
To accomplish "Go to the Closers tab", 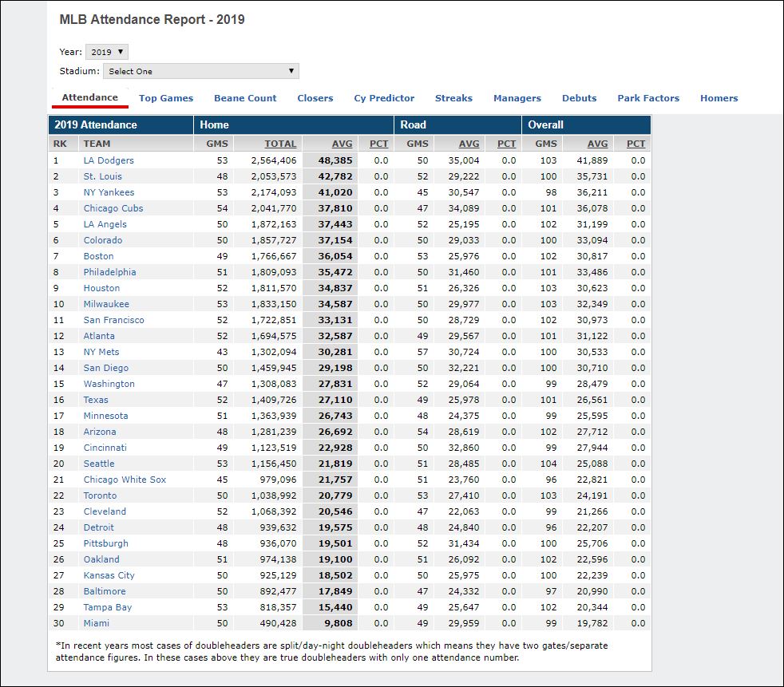I will coord(315,98).
